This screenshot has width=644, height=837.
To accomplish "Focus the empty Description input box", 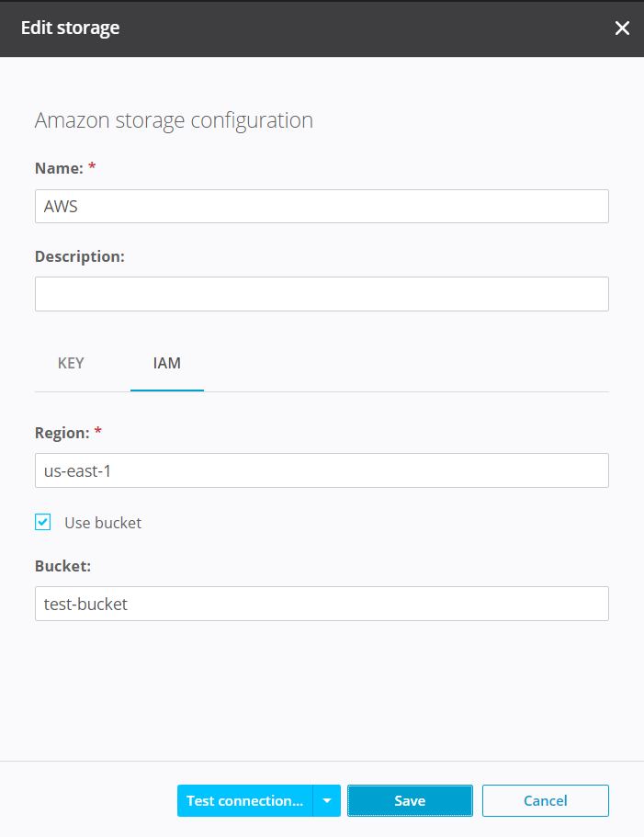I will tap(322, 294).
